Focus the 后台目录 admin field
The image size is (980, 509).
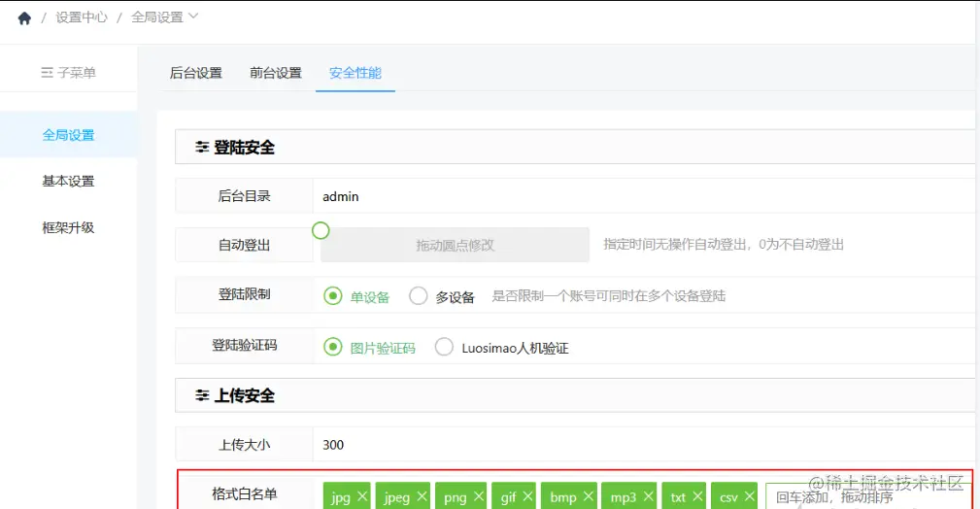pyautogui.click(x=644, y=196)
